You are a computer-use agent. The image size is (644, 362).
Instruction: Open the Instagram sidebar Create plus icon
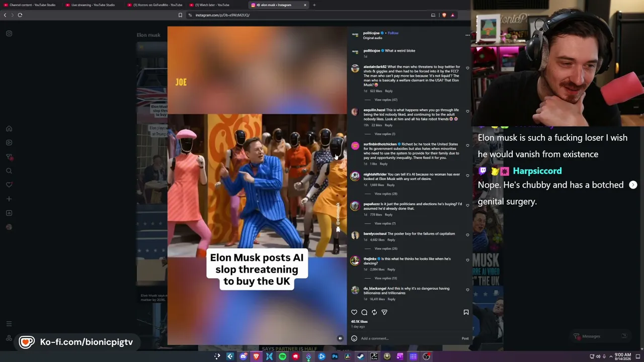[9, 199]
